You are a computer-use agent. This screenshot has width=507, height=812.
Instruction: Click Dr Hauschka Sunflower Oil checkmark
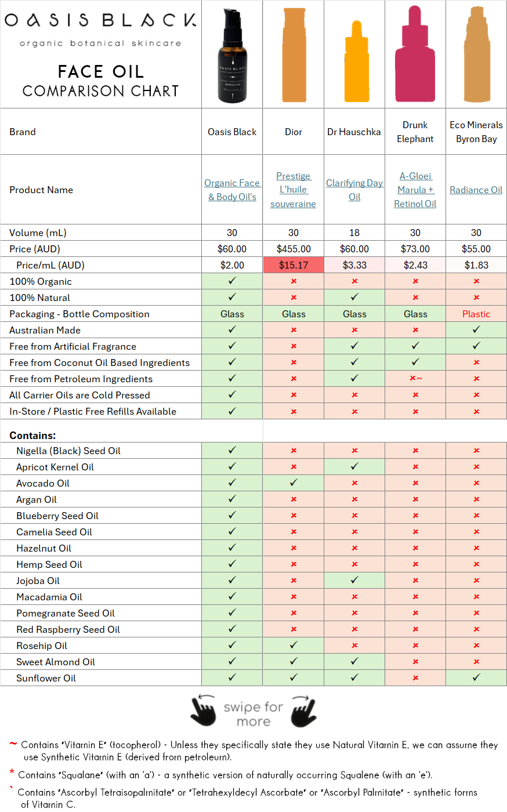(354, 677)
